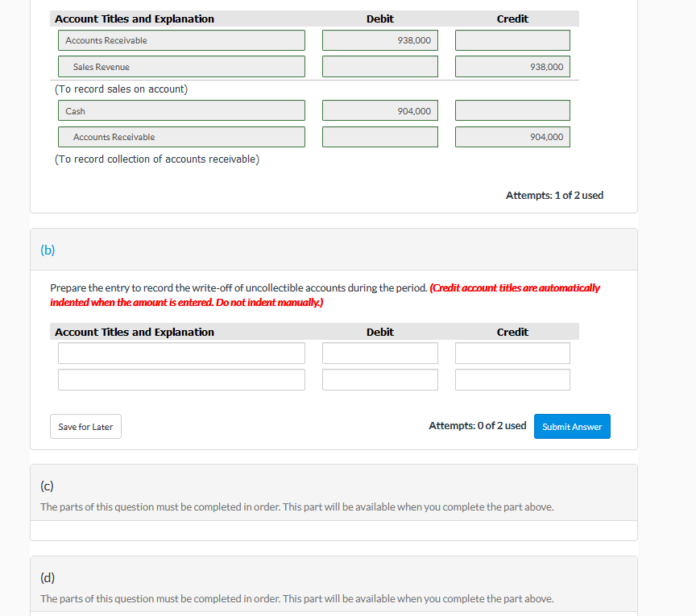Click the first Credit amount field in part (b)
Viewport: 696px width, 616px height.
[x=512, y=353]
